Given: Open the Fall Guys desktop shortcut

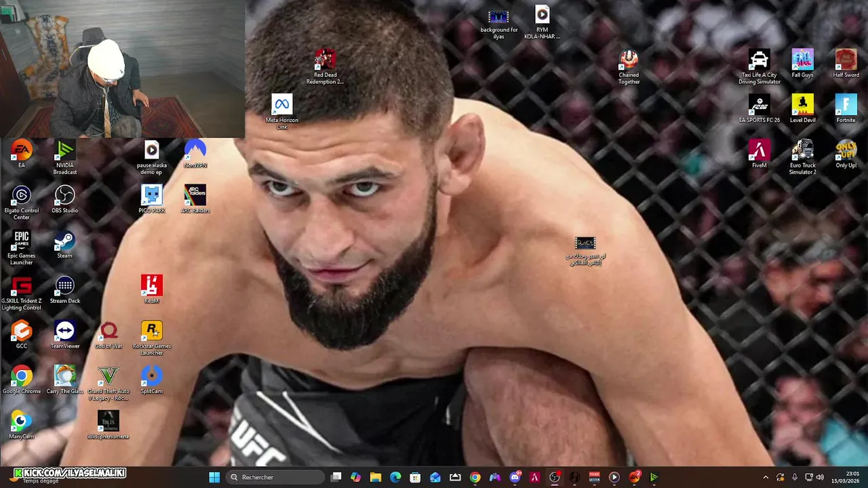Looking at the screenshot, I should point(802,64).
